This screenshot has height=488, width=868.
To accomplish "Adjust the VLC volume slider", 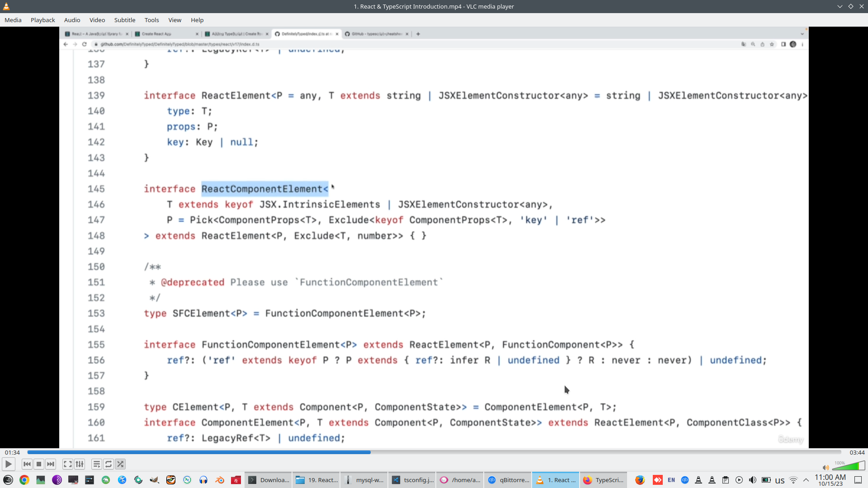I will pyautogui.click(x=849, y=466).
